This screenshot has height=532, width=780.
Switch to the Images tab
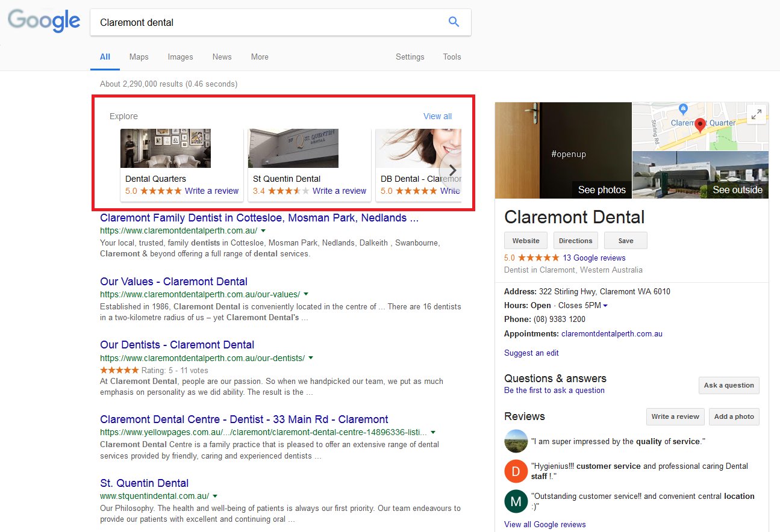(180, 57)
